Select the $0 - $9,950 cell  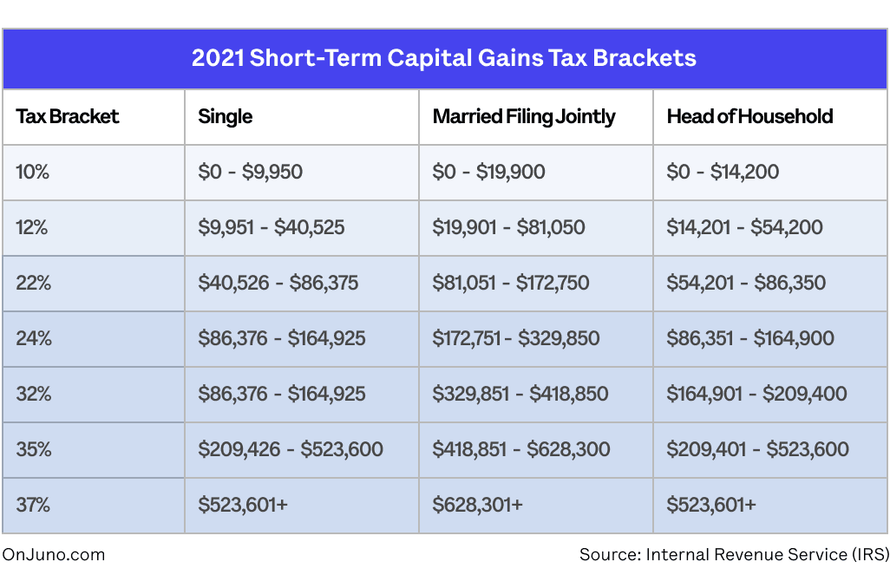point(251,173)
